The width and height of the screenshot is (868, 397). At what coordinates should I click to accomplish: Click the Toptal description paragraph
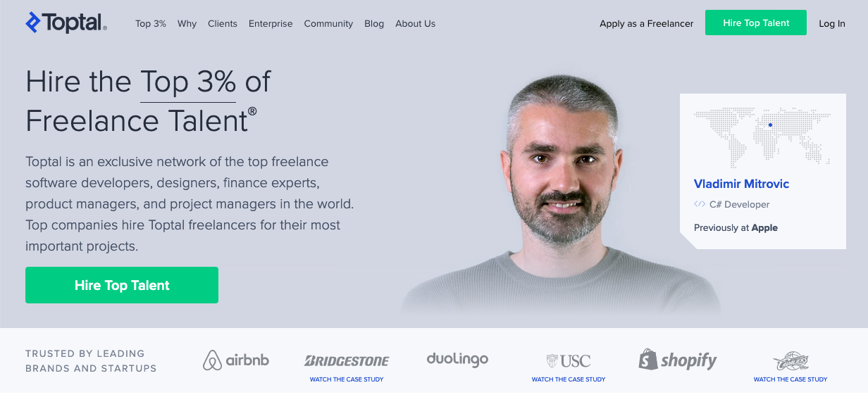190,204
